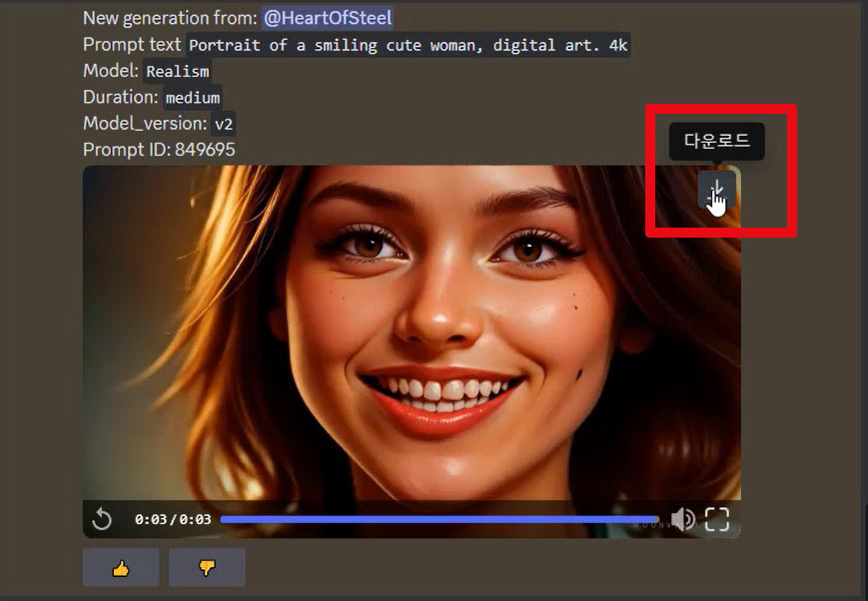Image resolution: width=868 pixels, height=601 pixels.
Task: Click the video progress bar
Action: [x=439, y=519]
